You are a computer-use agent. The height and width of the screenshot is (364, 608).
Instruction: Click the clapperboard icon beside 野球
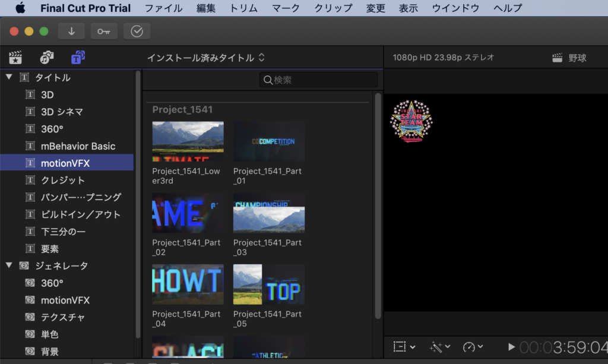557,58
